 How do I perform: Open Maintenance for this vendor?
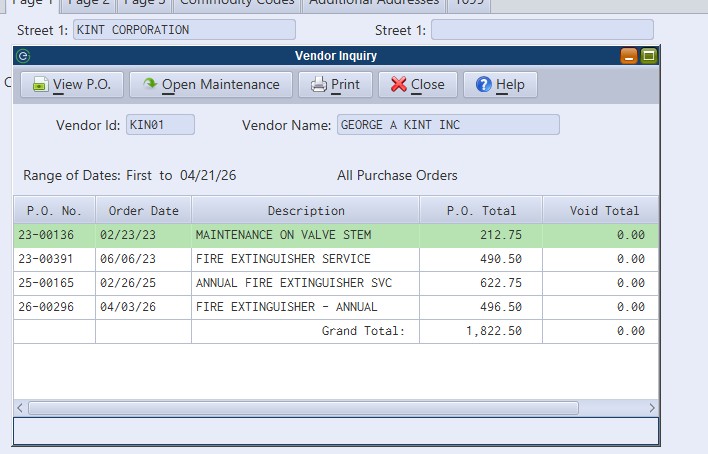211,84
